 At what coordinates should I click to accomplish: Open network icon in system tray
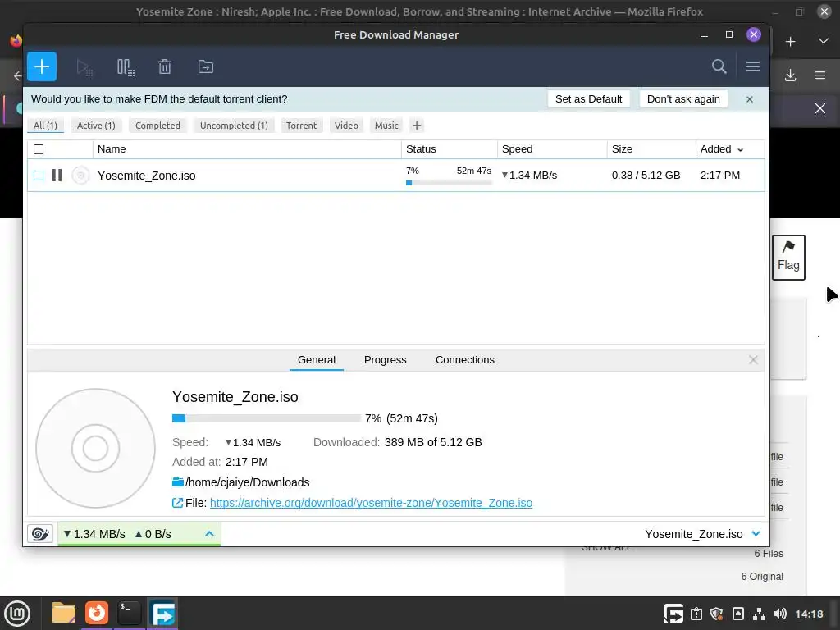(759, 614)
